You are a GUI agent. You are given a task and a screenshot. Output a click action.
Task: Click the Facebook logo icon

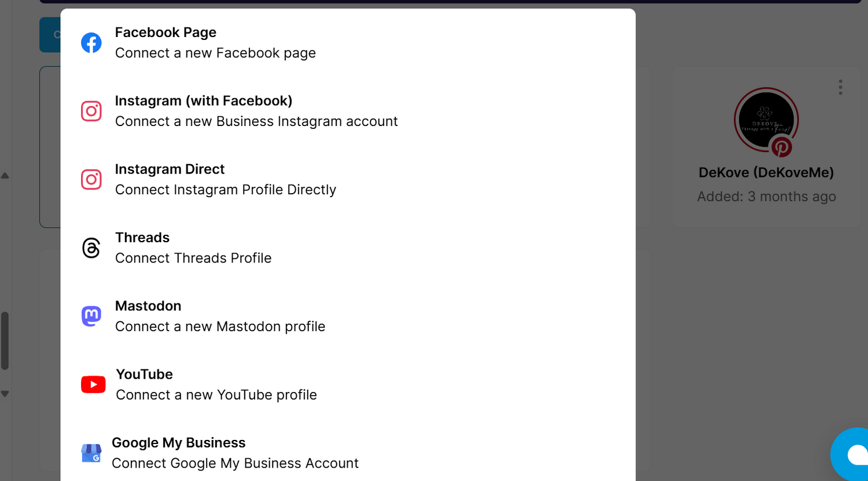point(91,43)
